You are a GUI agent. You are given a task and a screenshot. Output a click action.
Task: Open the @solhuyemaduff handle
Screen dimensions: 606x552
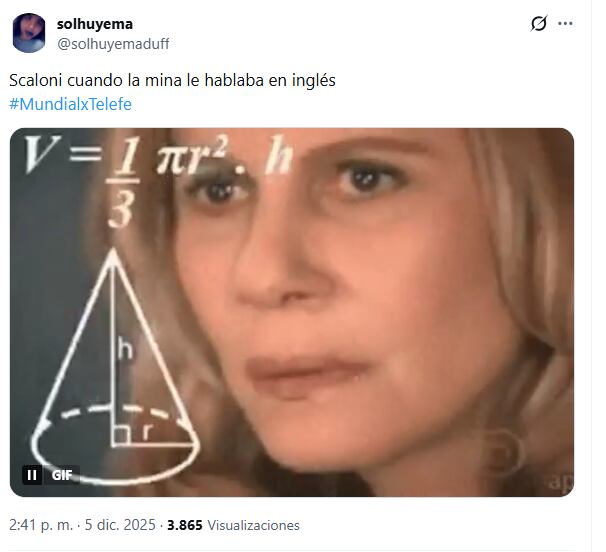point(113,44)
